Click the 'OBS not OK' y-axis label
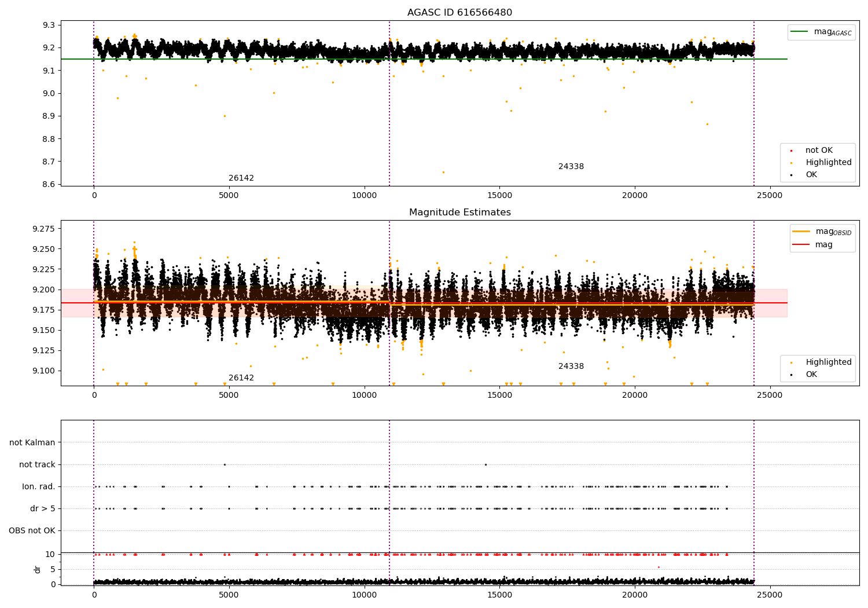Viewport: 868px width, 608px height. pyautogui.click(x=32, y=531)
